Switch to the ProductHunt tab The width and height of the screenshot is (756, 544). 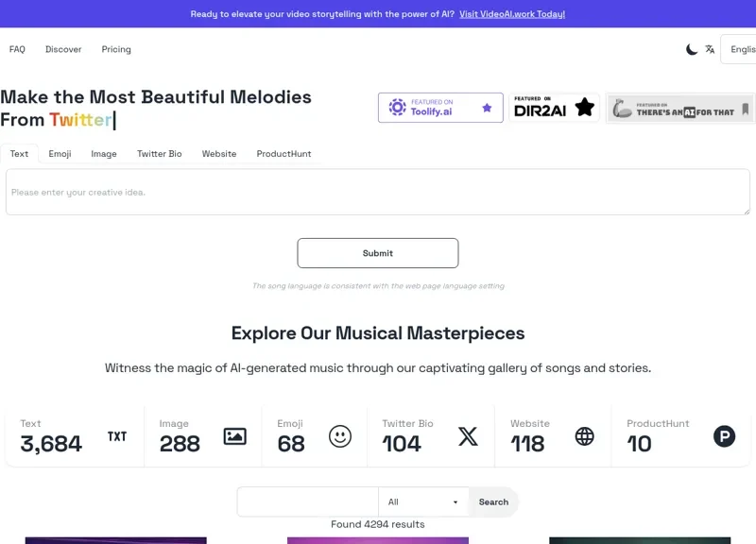[283, 154]
